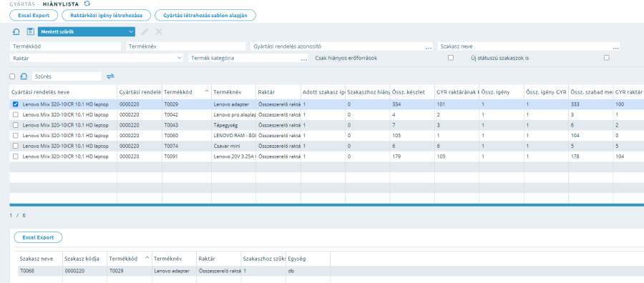Click the X delete saved filter icon

pos(159,31)
